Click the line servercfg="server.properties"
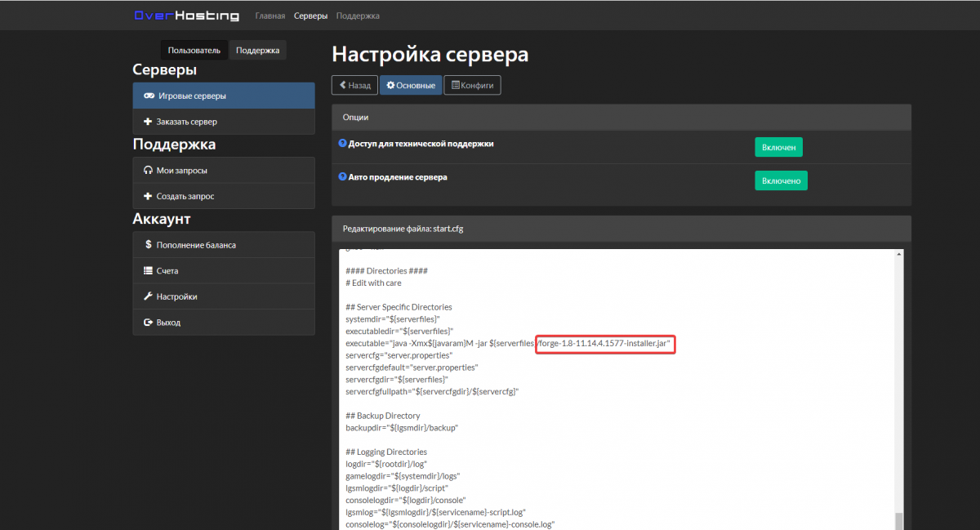980x530 pixels. [x=398, y=356]
